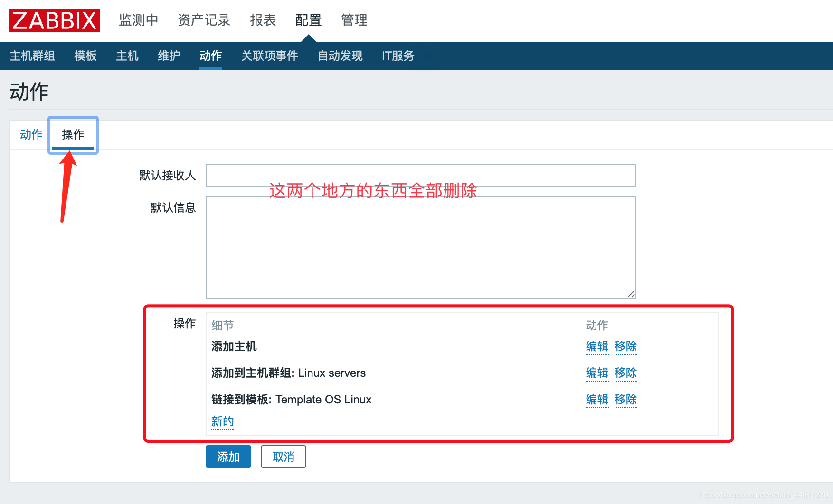Go to 模板 submenu
The width and height of the screenshot is (833, 504).
85,56
